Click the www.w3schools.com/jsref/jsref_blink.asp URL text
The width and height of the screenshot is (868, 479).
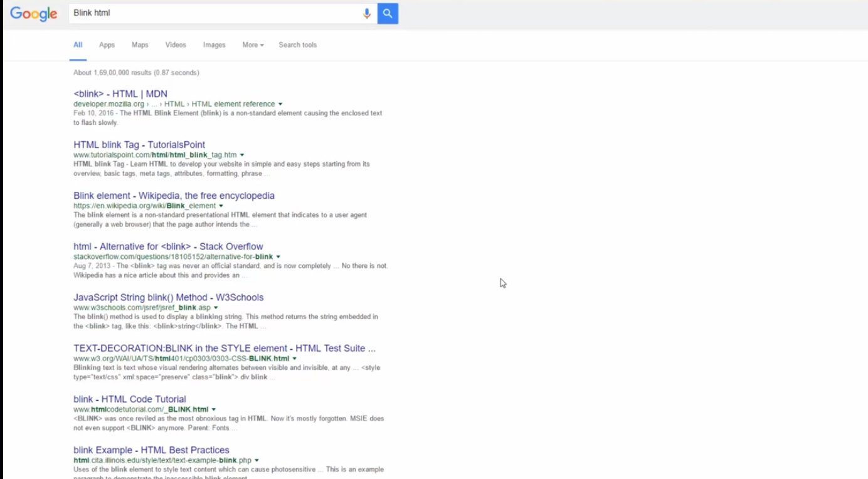[142, 308]
